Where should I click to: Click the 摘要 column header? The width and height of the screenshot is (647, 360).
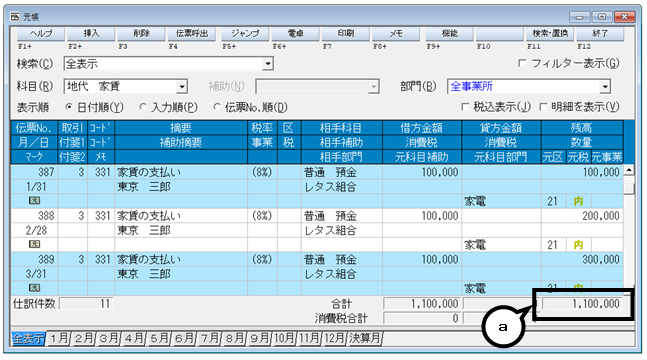tap(181, 128)
